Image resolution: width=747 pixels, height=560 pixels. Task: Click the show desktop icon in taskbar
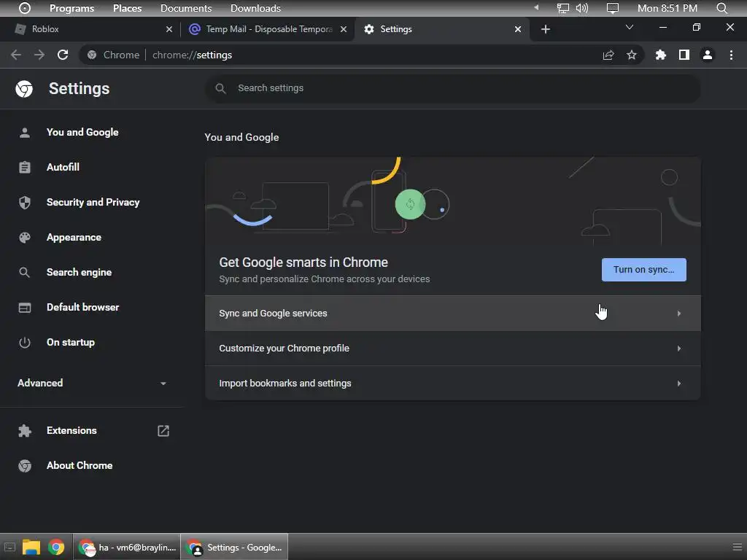9,548
